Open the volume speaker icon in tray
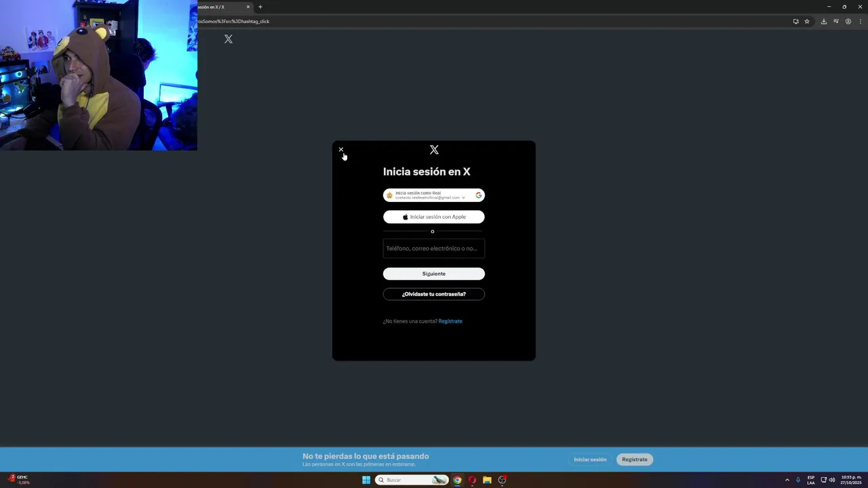 [x=832, y=480]
